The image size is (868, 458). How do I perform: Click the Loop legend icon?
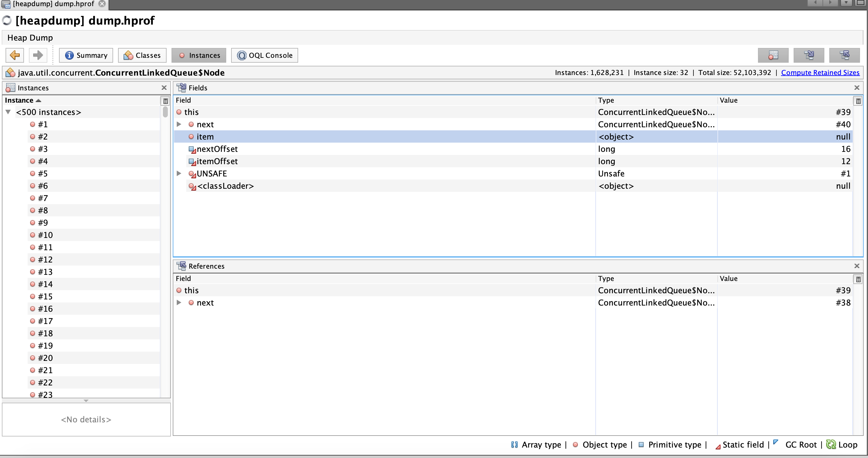tap(831, 444)
